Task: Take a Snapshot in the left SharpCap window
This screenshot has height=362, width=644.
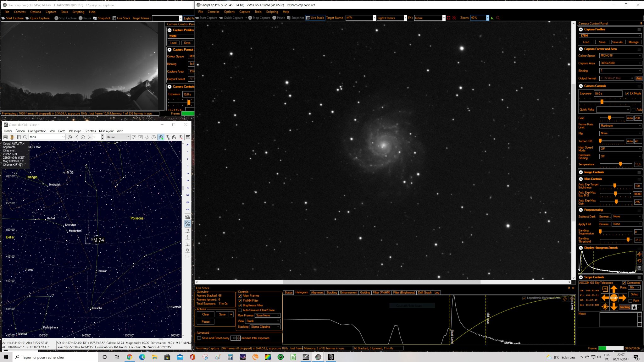Action: pos(102,18)
